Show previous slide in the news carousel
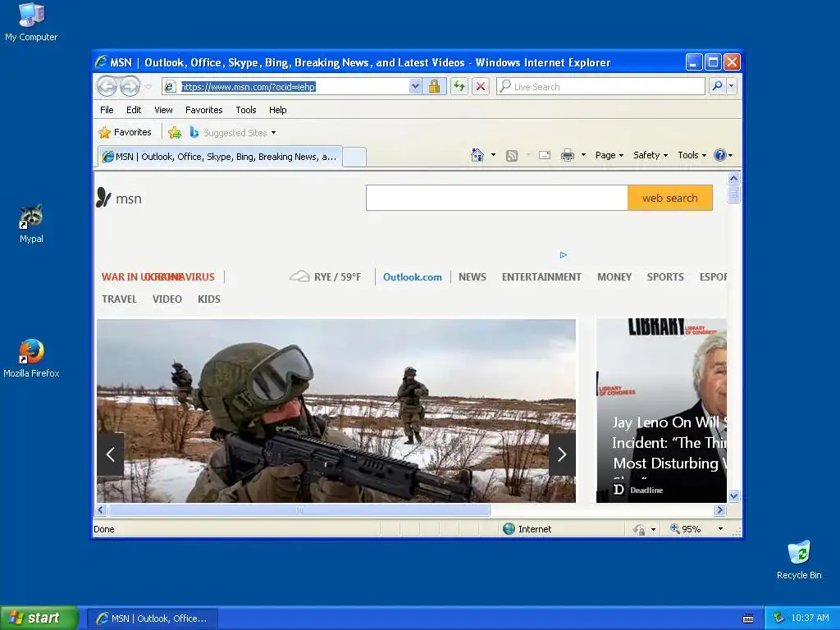Screen dimensions: 840x630 [x=111, y=454]
